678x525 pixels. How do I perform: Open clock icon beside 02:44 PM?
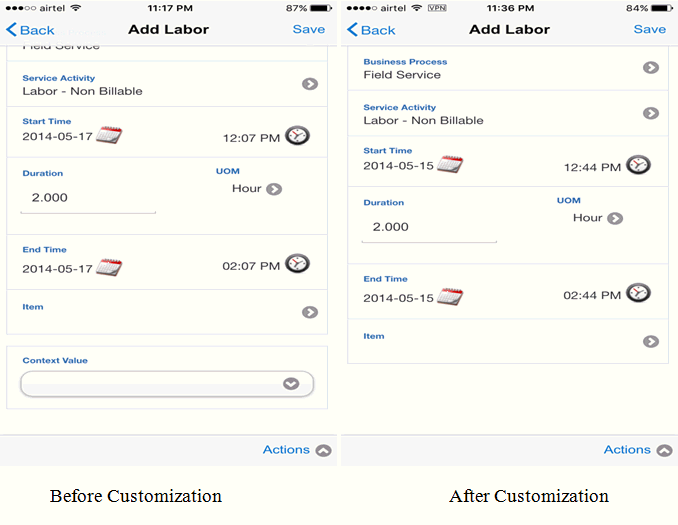coord(638,293)
